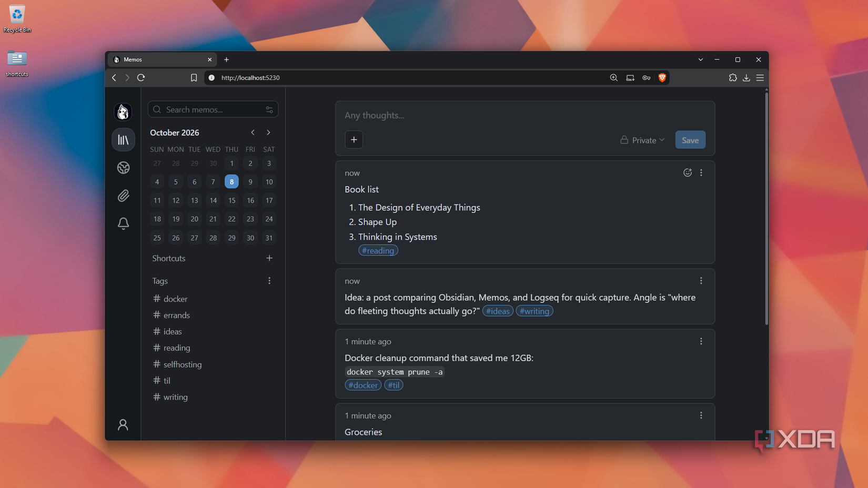Open the notifications bell icon

pos(123,223)
